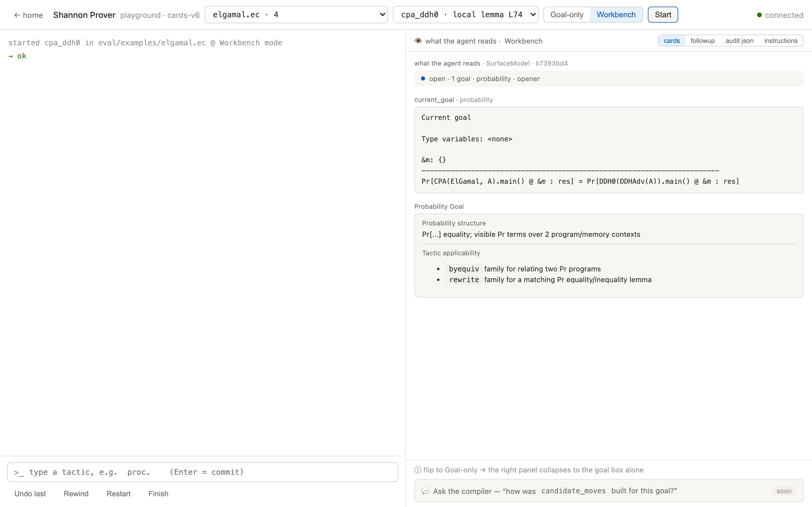Switch to the audit json tab

tap(739, 41)
